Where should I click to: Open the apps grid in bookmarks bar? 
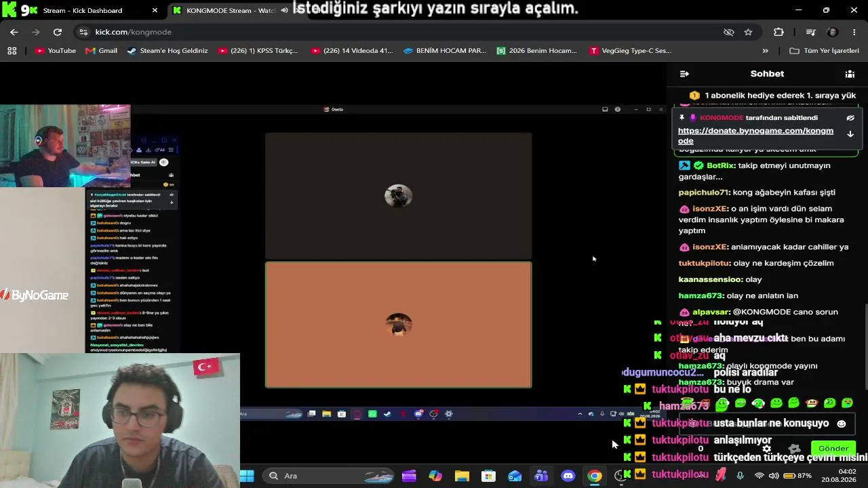(x=12, y=51)
